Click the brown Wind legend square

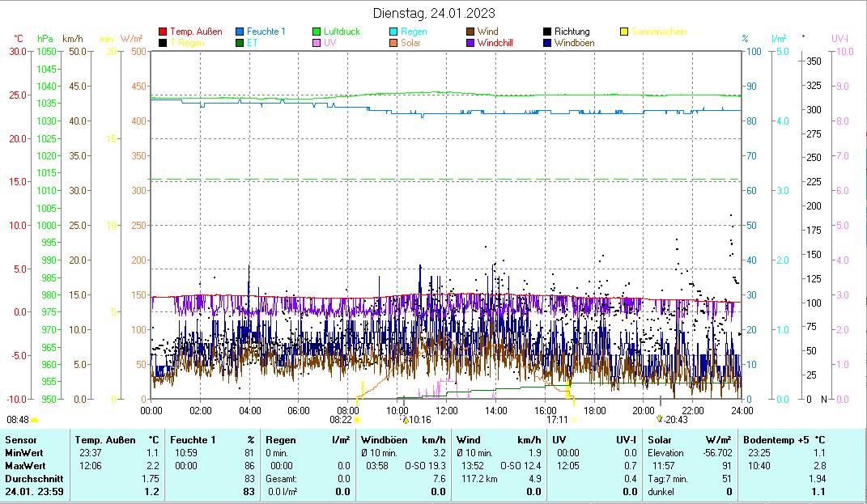(470, 32)
